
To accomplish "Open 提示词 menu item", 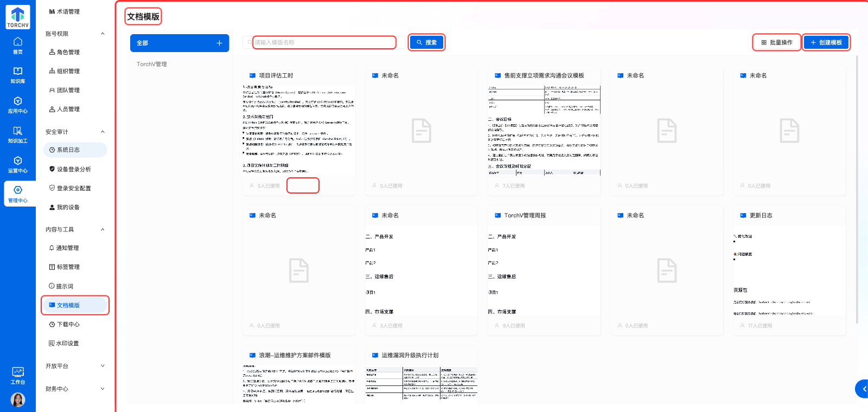I will coord(61,286).
